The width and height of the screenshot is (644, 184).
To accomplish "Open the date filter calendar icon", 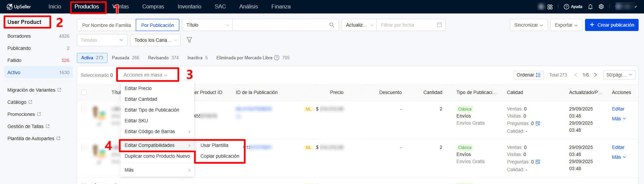I will (x=439, y=25).
